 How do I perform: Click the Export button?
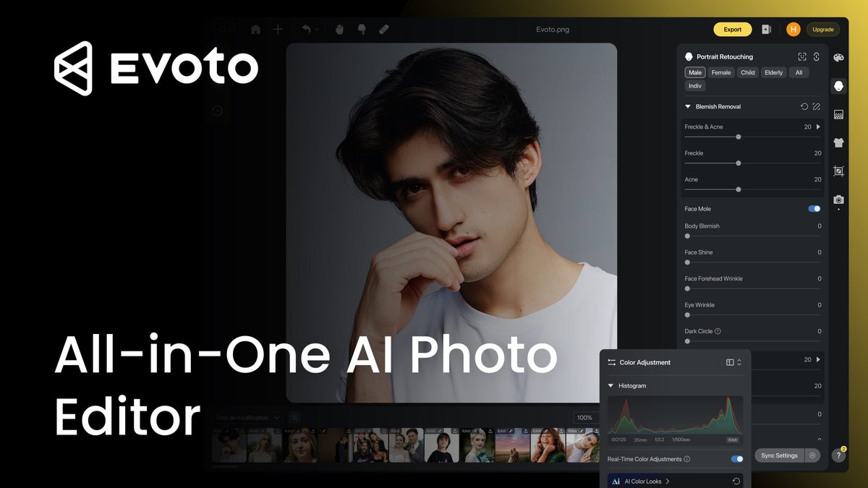732,29
